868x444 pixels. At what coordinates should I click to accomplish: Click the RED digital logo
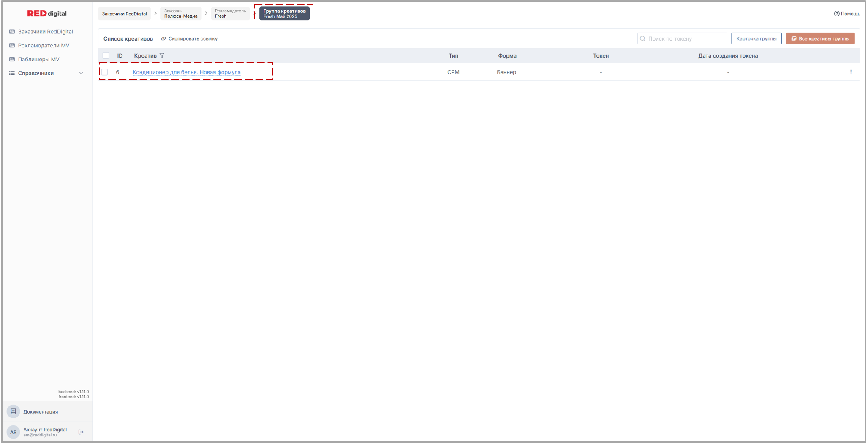click(x=47, y=14)
